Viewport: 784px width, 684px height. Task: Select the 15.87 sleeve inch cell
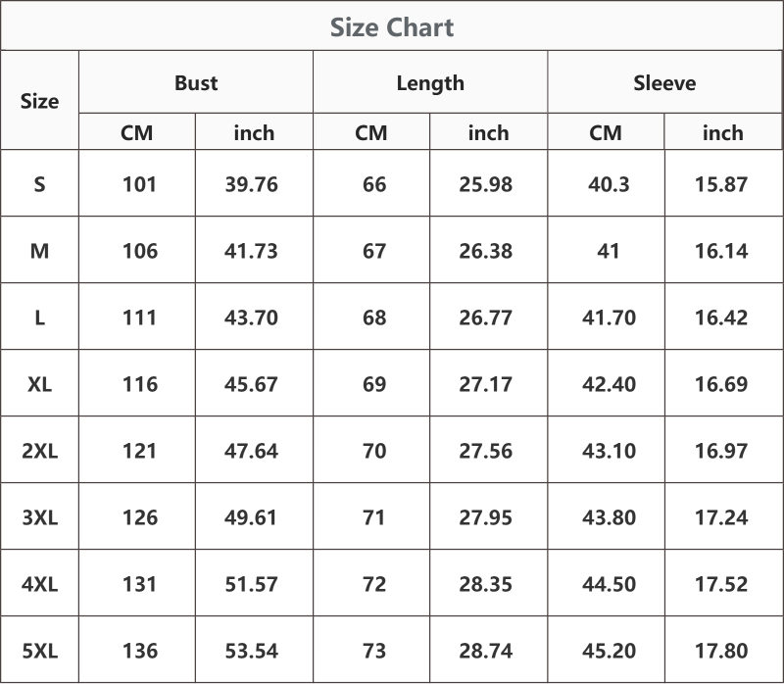click(x=721, y=184)
